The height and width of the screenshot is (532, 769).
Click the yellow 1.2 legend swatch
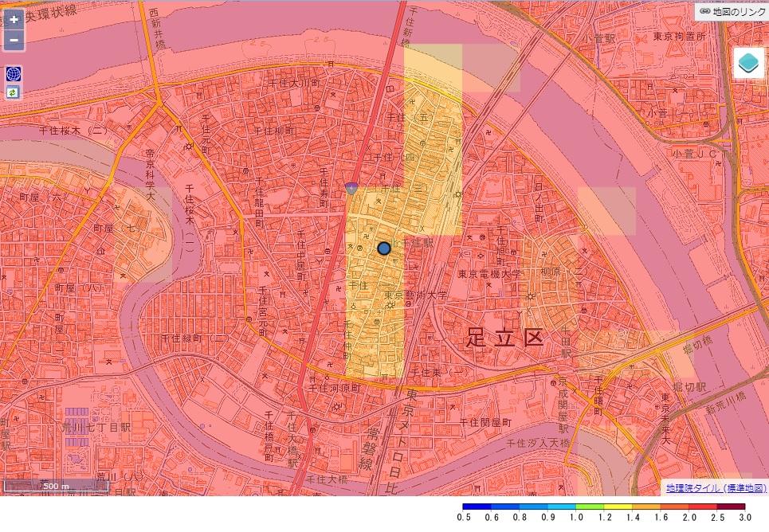[x=618, y=507]
